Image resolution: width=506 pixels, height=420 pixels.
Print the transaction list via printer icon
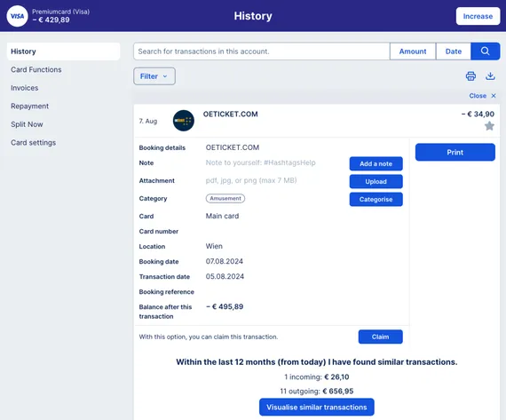point(470,76)
